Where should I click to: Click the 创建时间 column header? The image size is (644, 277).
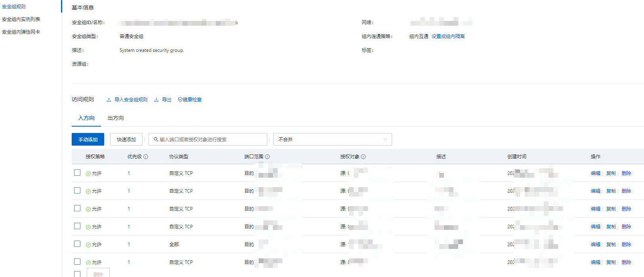(x=517, y=157)
